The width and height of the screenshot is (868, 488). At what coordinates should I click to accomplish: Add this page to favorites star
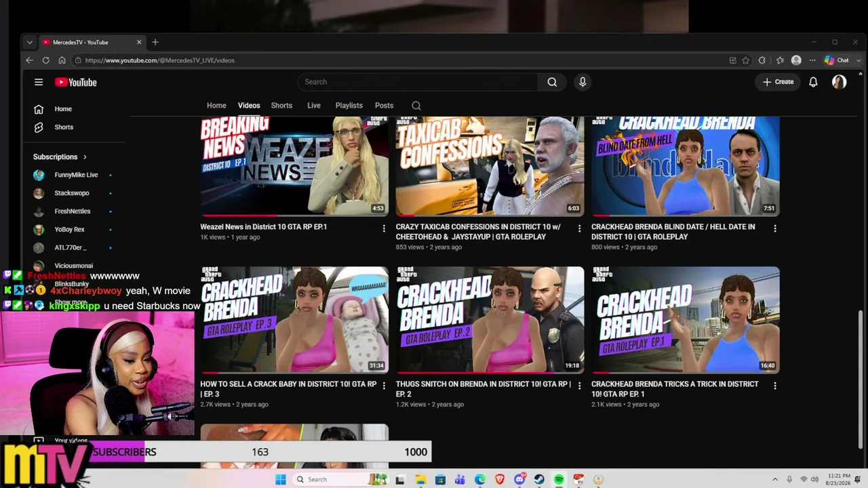[746, 60]
